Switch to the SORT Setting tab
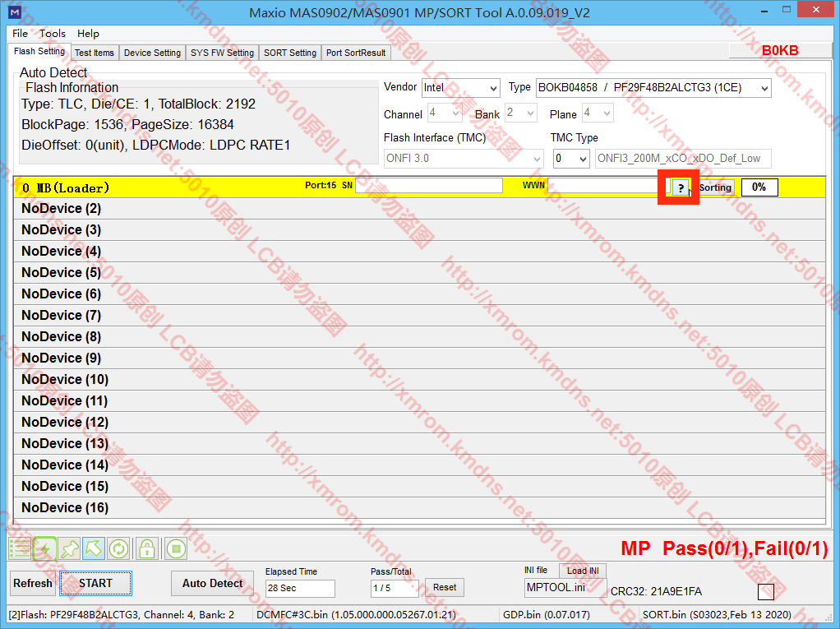The width and height of the screenshot is (840, 629). pyautogui.click(x=290, y=53)
